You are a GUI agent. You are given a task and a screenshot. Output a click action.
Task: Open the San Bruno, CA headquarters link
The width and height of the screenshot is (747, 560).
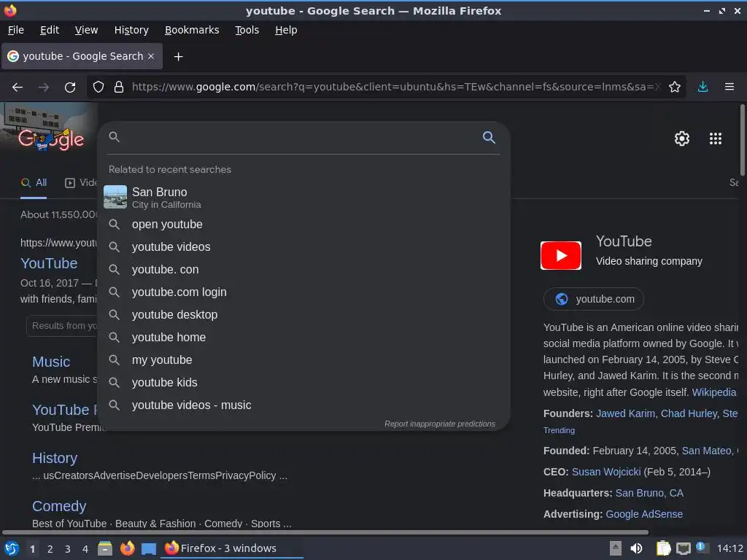(649, 493)
